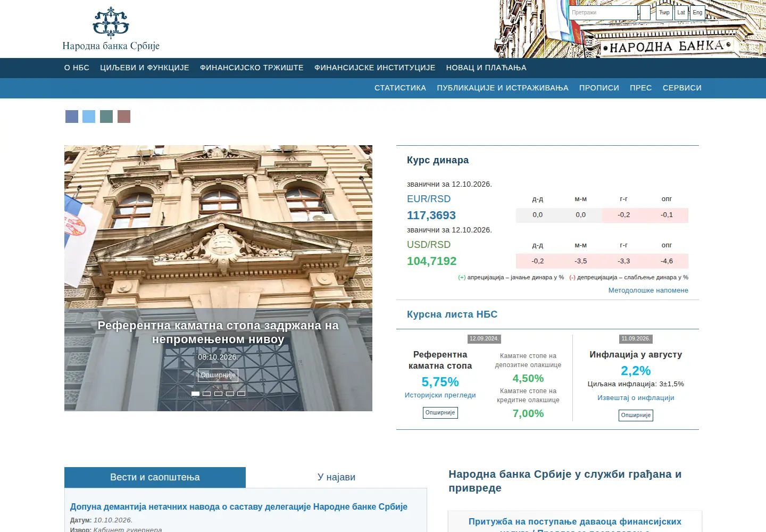The image size is (766, 532).
Task: Open the ПРЕС menu
Action: pyautogui.click(x=641, y=88)
